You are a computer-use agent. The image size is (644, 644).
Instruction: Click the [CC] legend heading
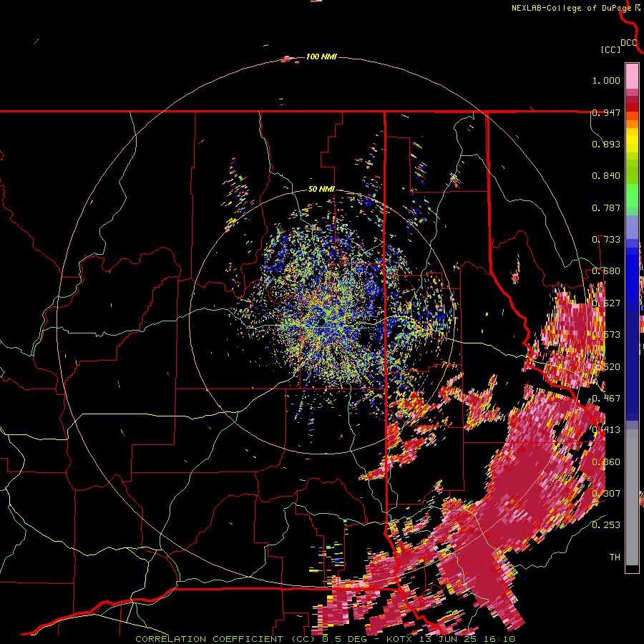(610, 49)
